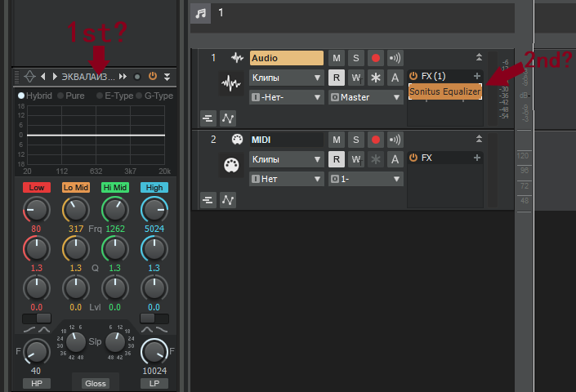
Task: Click the MIDI track name field
Action: (x=287, y=140)
